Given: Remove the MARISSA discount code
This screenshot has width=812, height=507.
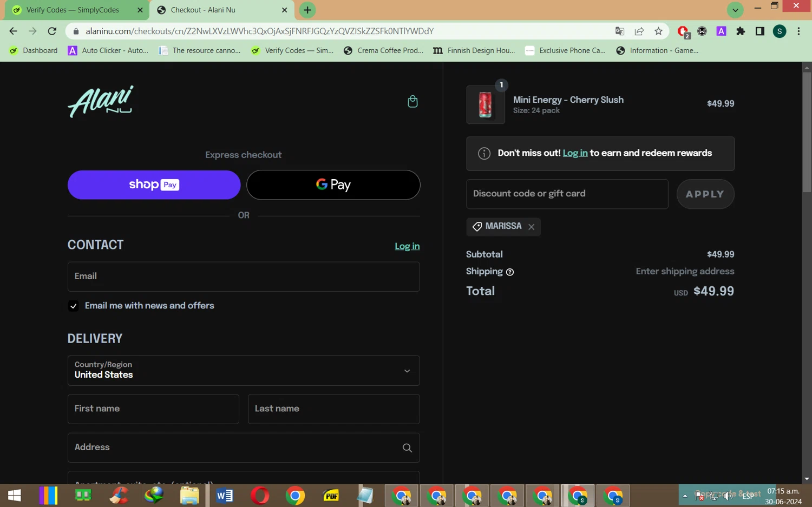Looking at the screenshot, I should pos(532,227).
